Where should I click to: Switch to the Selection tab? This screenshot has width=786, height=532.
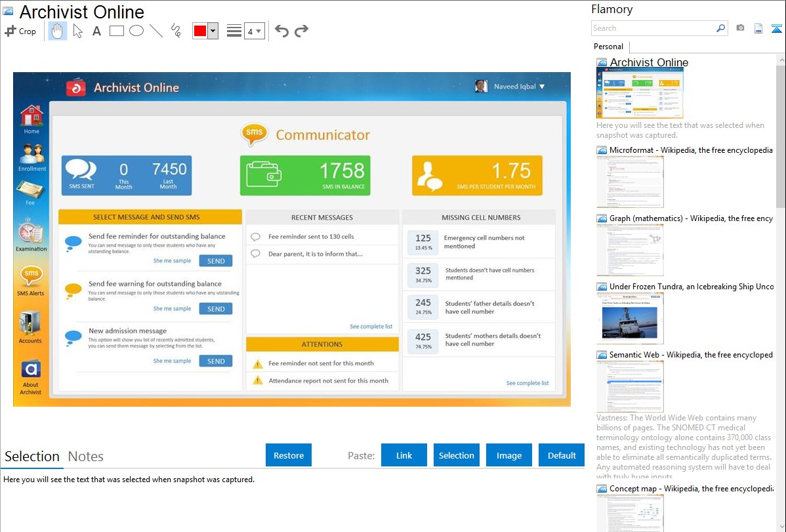pos(32,457)
